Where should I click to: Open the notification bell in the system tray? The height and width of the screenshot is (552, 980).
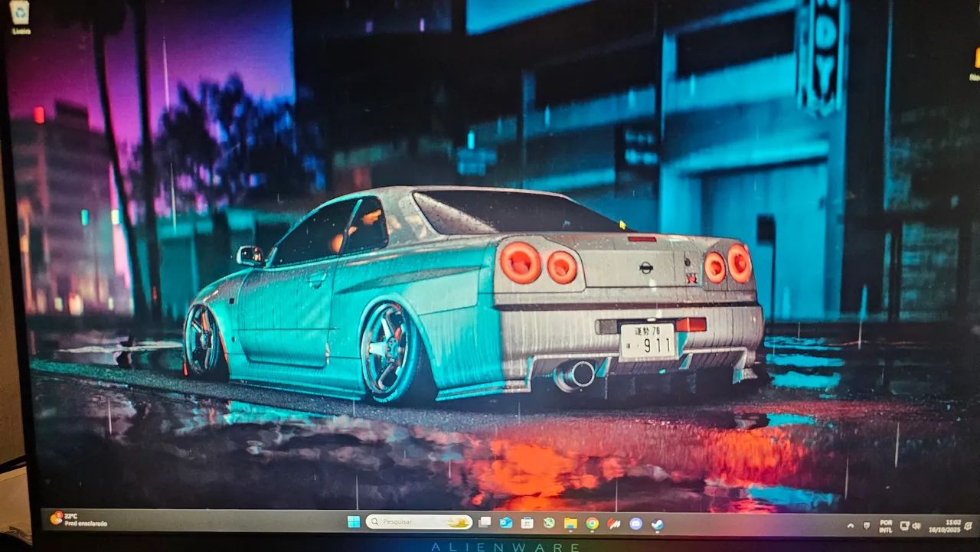tap(969, 526)
